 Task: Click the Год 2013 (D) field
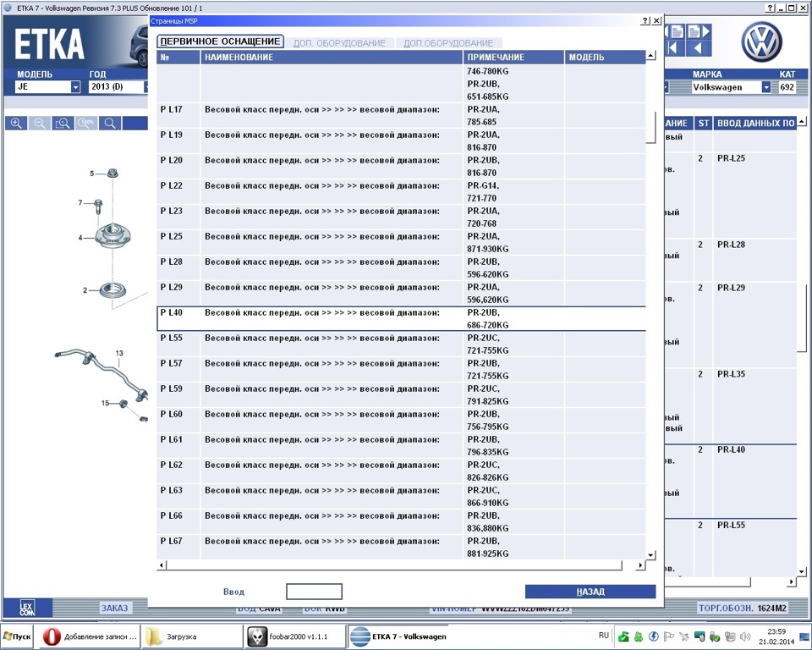117,87
